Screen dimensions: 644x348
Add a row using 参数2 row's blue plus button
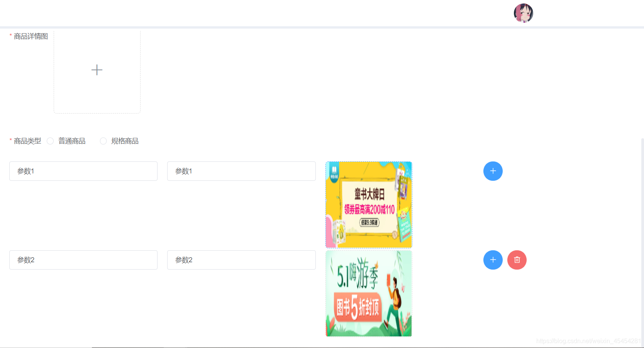(x=493, y=260)
